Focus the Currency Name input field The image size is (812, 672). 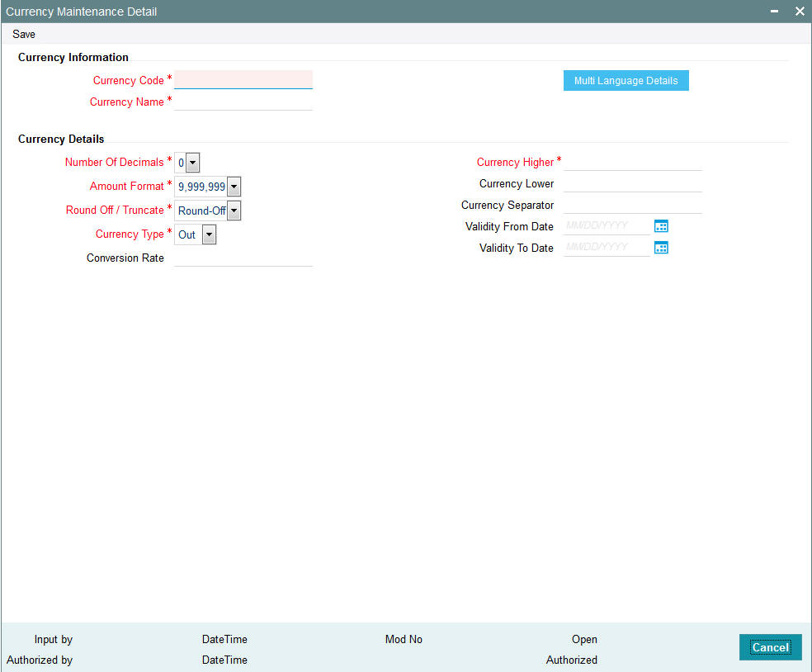tap(243, 102)
